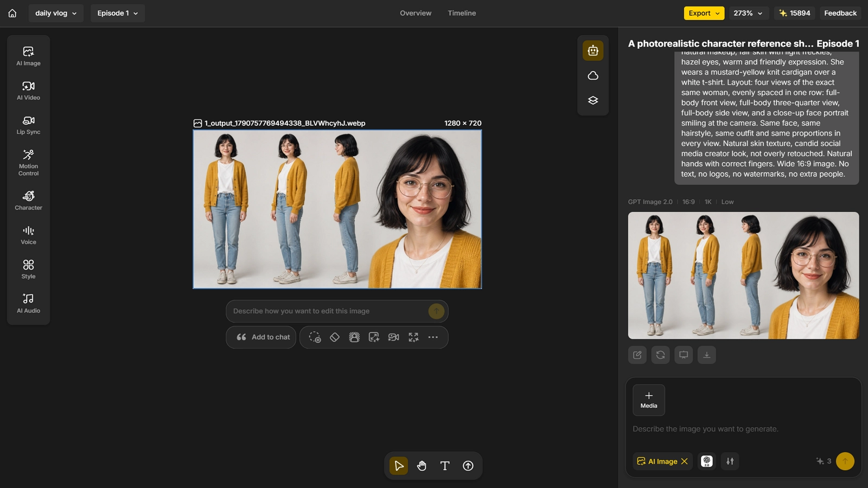Screen dimensions: 868x488
Task: Click the image-to-video camera icon
Action: click(x=394, y=337)
